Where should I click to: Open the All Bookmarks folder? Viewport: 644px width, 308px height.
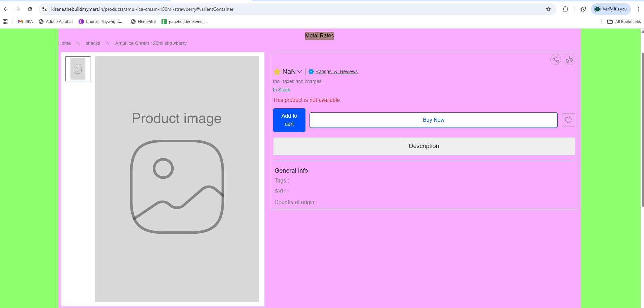point(624,22)
